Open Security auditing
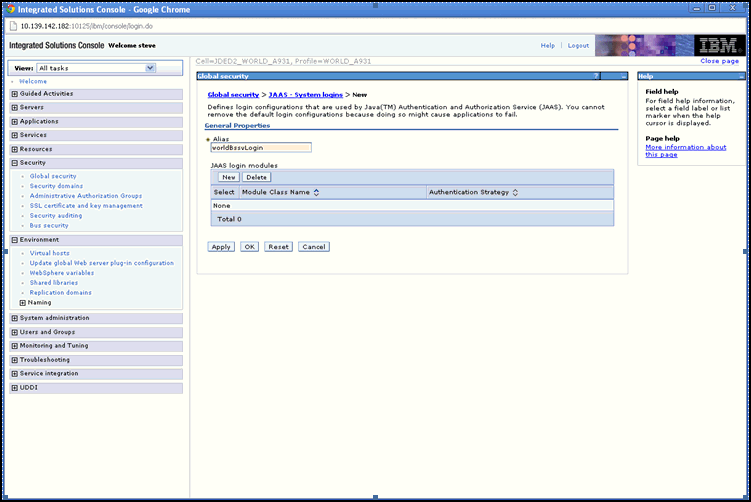 tap(56, 216)
